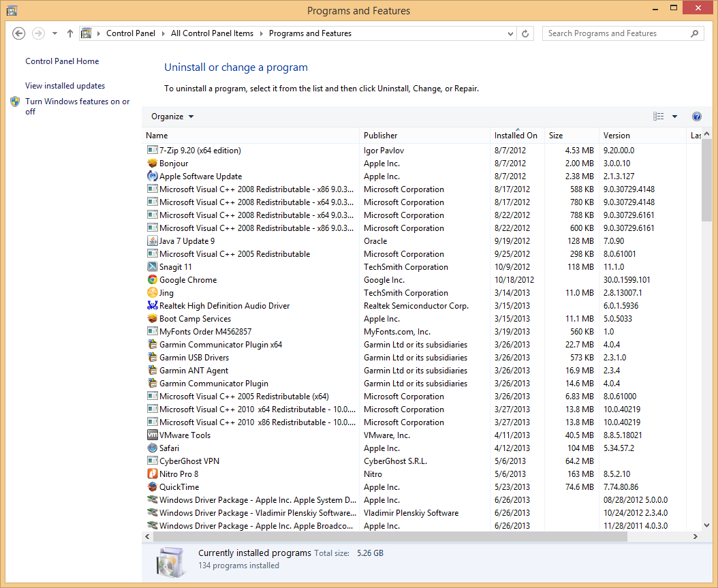
Task: Click the Snagit 11 icon
Action: [152, 266]
